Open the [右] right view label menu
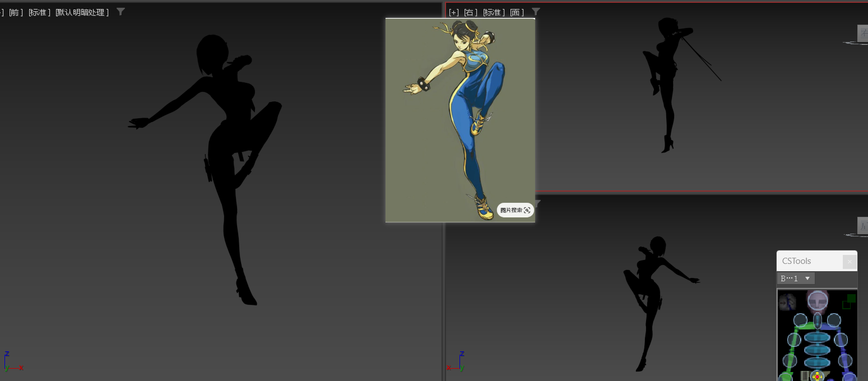The height and width of the screenshot is (381, 868). 471,12
